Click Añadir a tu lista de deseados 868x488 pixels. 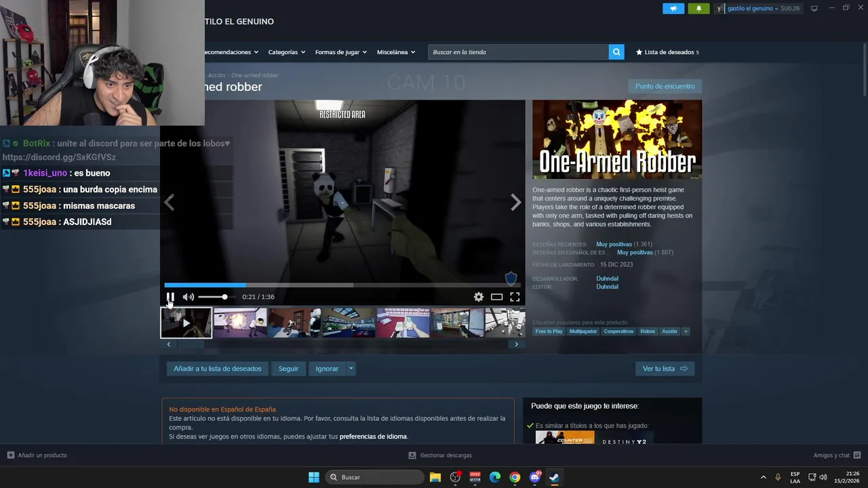pyautogui.click(x=217, y=369)
